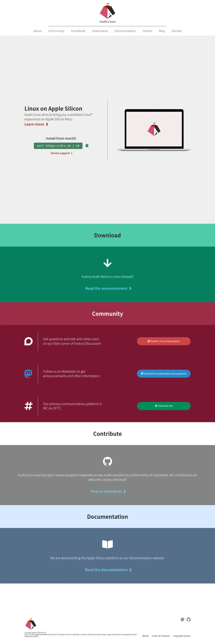The image size is (215, 644).
Task: Click the footer Asahi Linux logo
Action: 31,624
